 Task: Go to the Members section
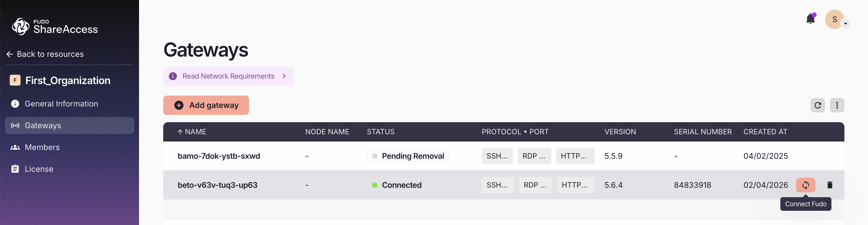coord(42,147)
